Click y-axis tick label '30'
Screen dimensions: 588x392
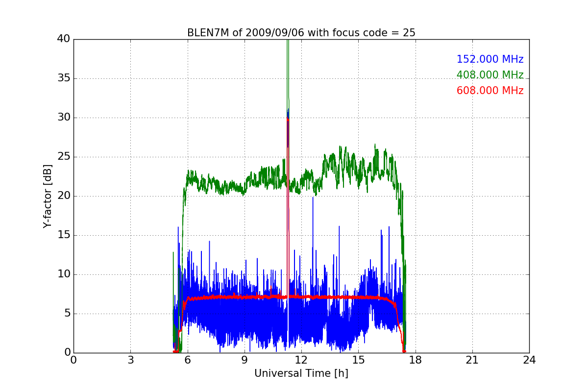[64, 118]
